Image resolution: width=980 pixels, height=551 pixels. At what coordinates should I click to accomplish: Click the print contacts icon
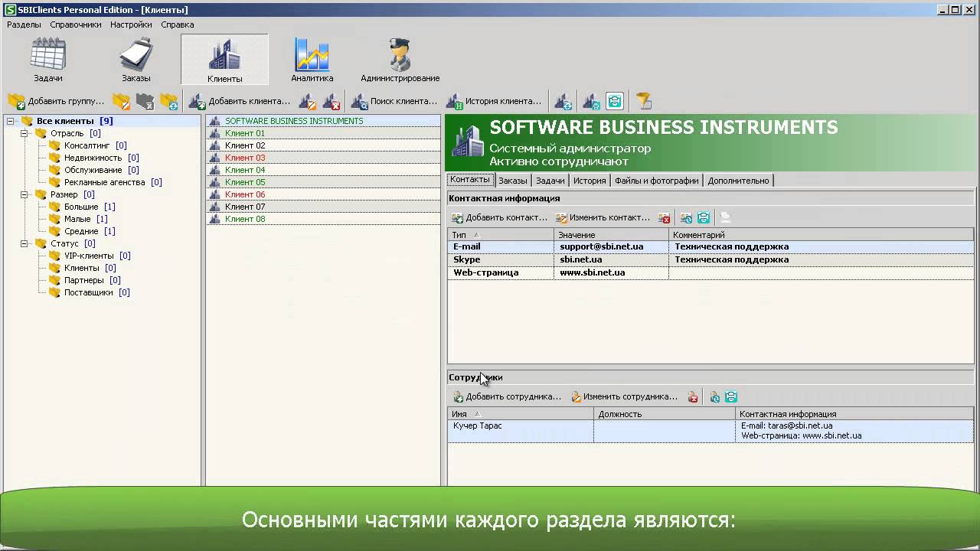704,218
